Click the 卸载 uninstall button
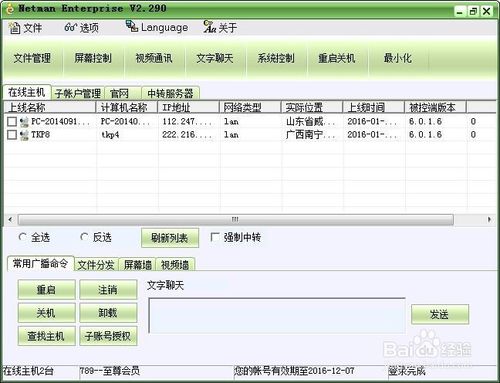500x383 pixels. point(108,313)
